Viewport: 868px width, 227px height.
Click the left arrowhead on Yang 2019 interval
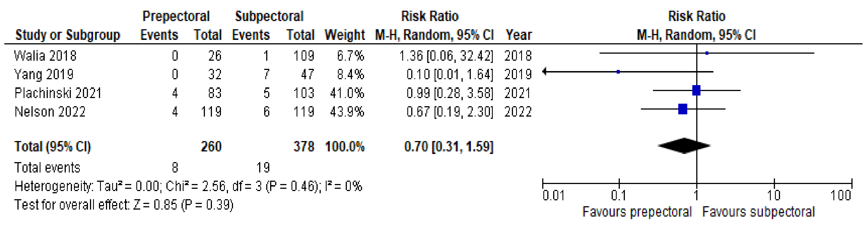click(545, 71)
